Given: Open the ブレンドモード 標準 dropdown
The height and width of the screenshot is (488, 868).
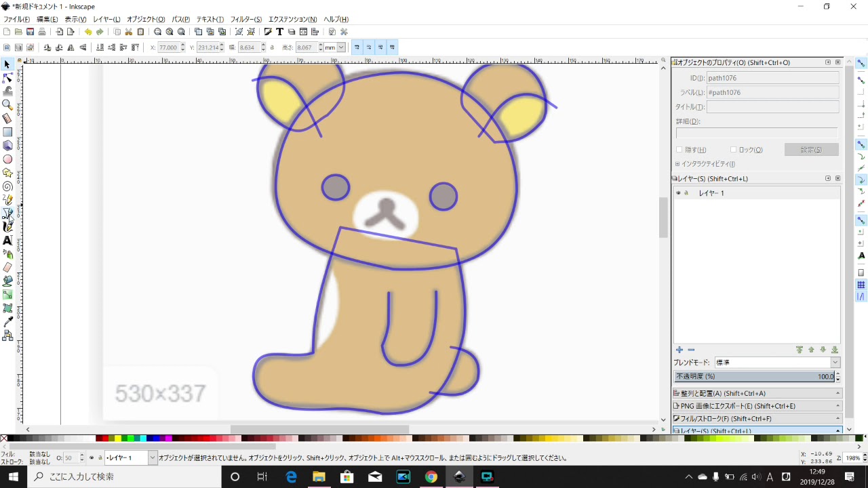Looking at the screenshot, I should pos(777,363).
